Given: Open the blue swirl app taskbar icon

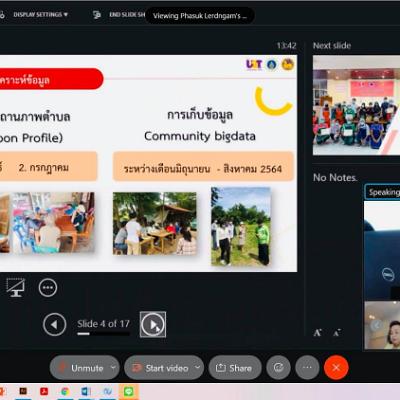Looking at the screenshot, I should point(107,391).
